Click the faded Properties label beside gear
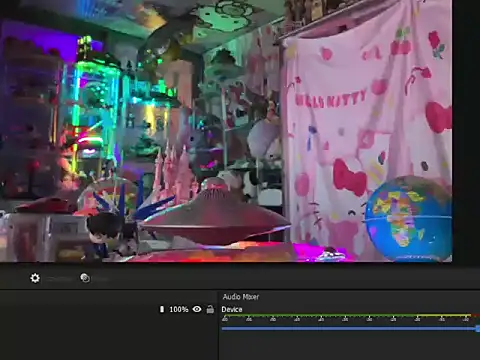Screen dimensions: 480x360 (59, 279)
